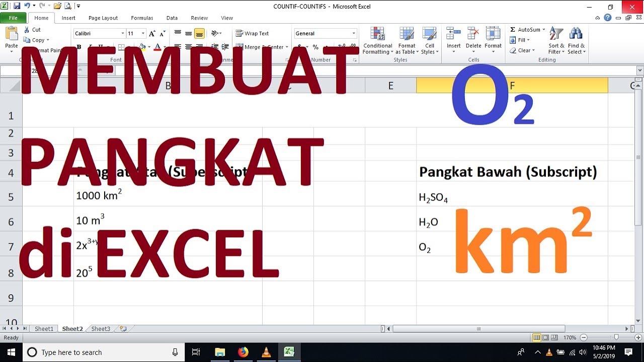Open Sort & Filter menu
The image size is (644, 362).
click(x=556, y=41)
